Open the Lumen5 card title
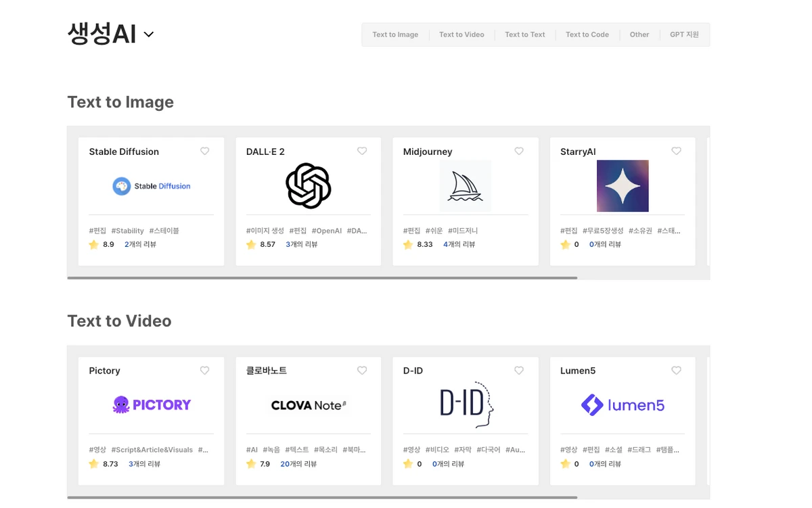Image resolution: width=812 pixels, height=508 pixels. [x=578, y=371]
